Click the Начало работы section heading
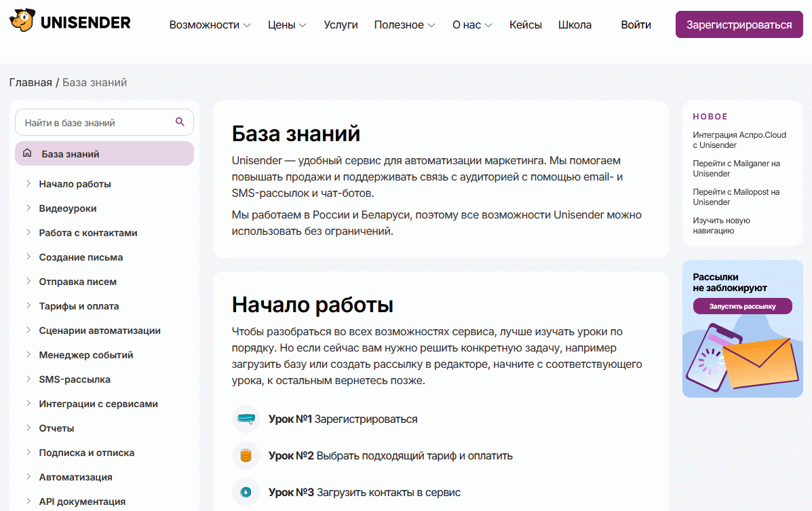 pos(312,305)
